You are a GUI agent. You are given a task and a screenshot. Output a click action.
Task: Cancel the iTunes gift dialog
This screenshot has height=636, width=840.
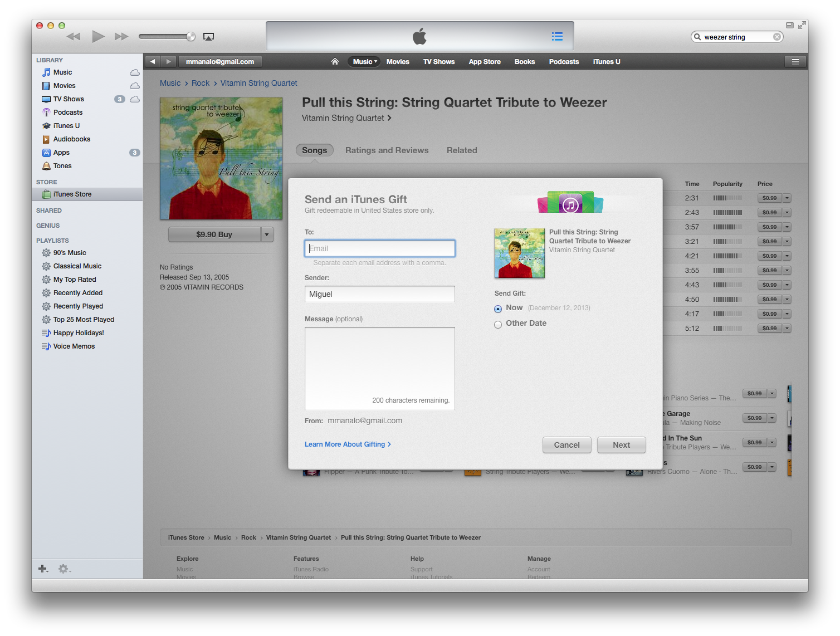567,445
